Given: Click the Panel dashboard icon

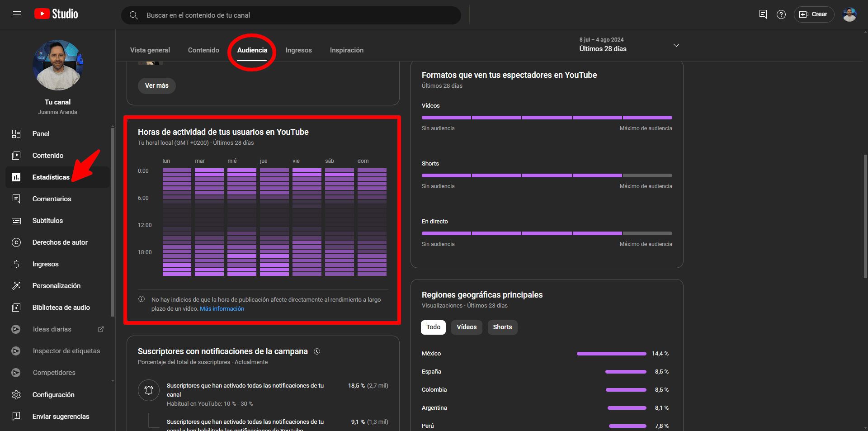Looking at the screenshot, I should click(x=16, y=134).
